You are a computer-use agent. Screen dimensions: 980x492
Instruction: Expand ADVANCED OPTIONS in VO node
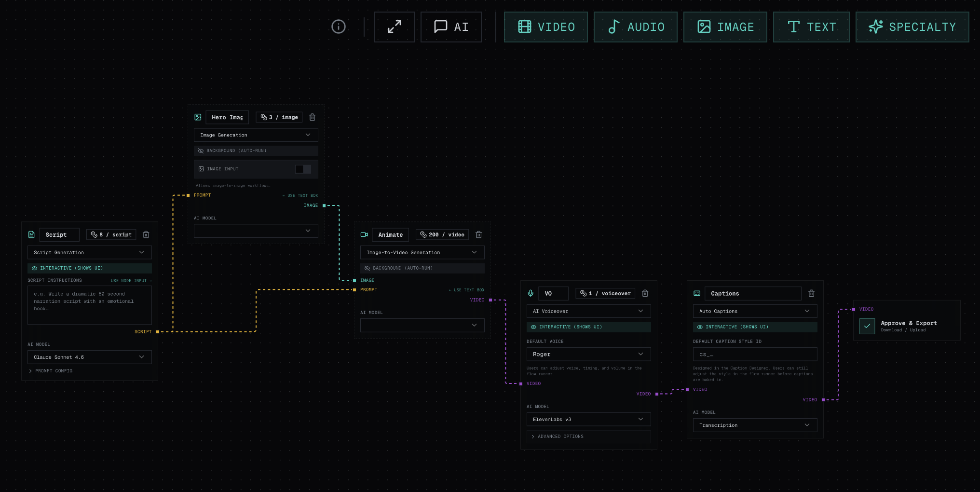coord(589,437)
